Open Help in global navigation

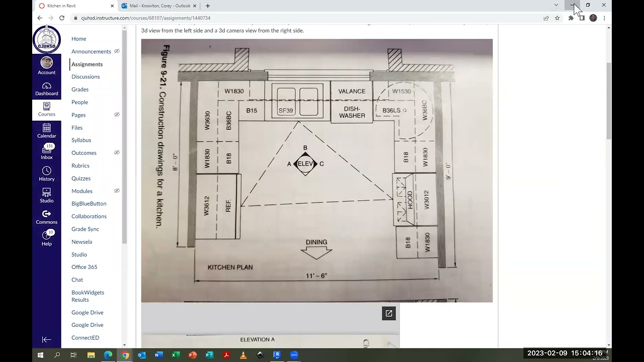47,238
